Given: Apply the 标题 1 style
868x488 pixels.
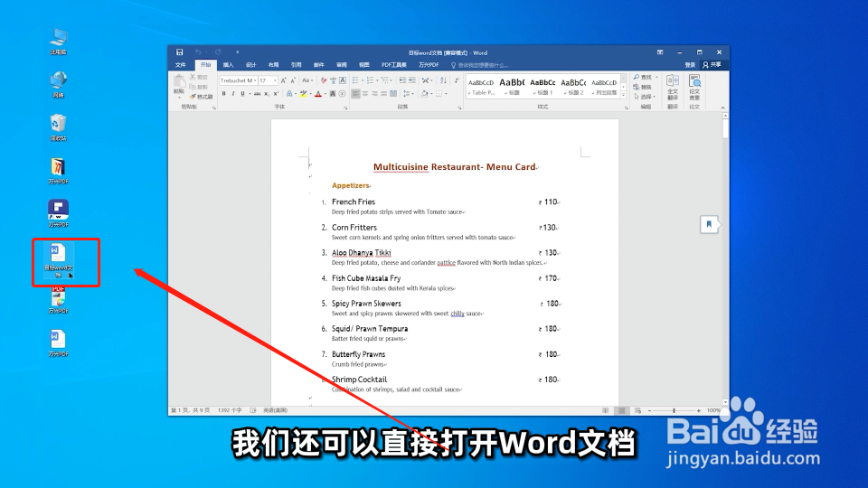Looking at the screenshot, I should [x=542, y=87].
